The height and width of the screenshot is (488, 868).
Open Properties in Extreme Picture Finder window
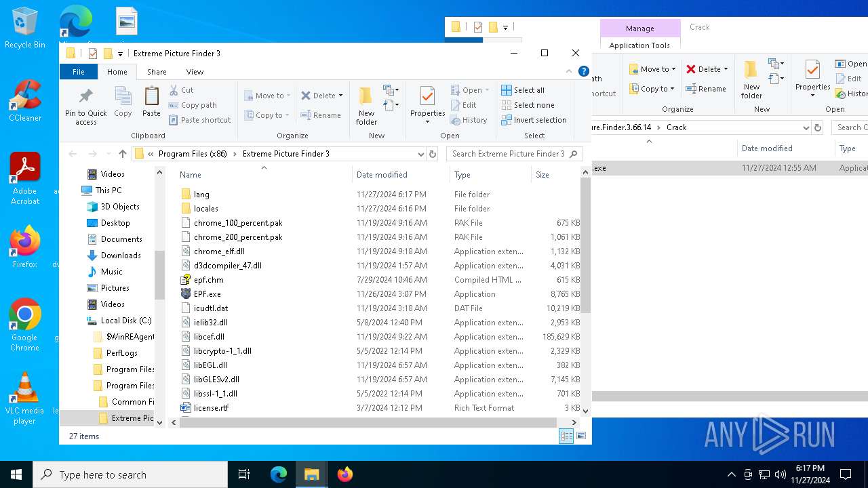427,106
